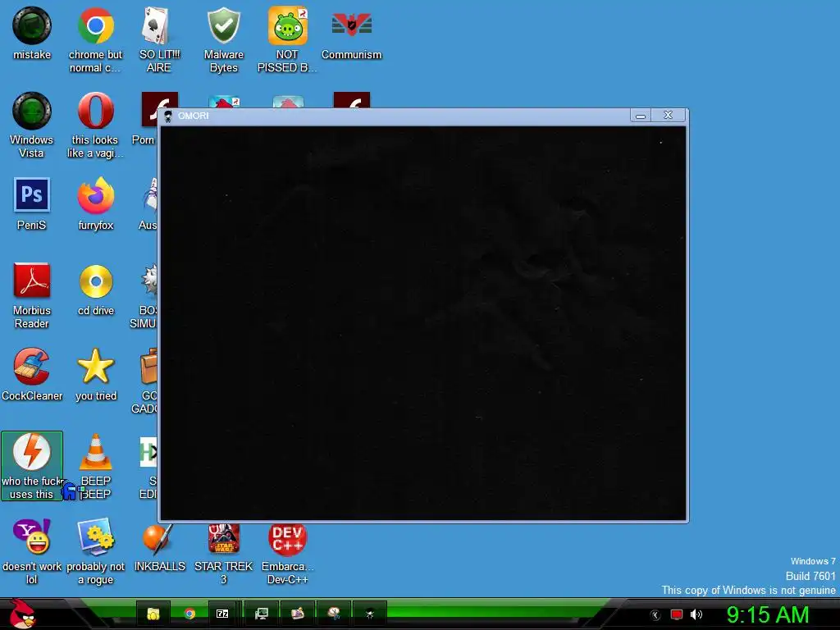Click the 9:15 AM clock

coord(768,614)
